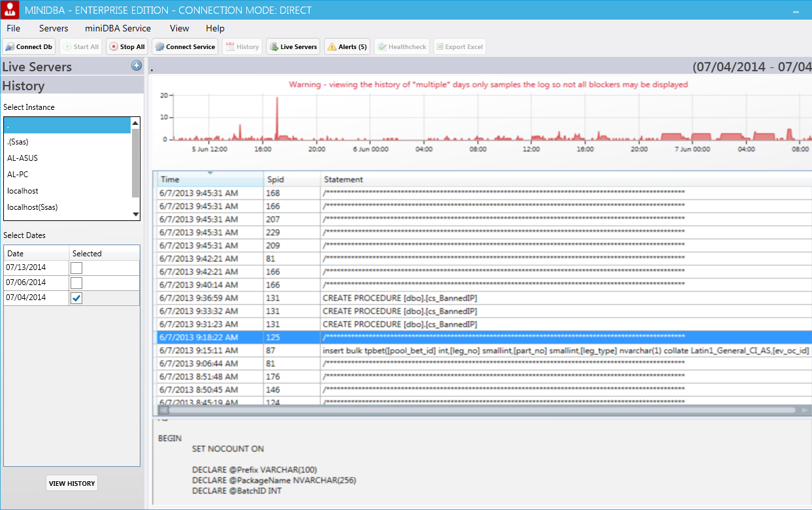Select the row with Spid 229
The width and height of the screenshot is (812, 510).
pos(485,232)
